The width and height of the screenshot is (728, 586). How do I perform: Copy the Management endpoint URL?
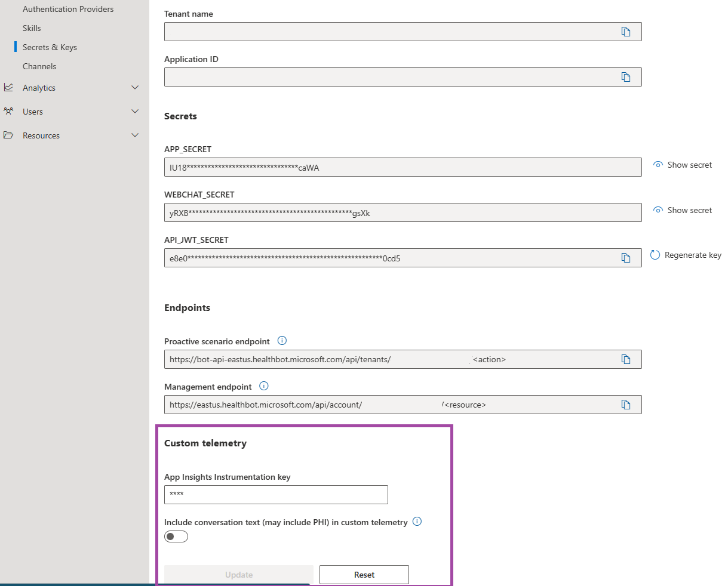(x=626, y=404)
